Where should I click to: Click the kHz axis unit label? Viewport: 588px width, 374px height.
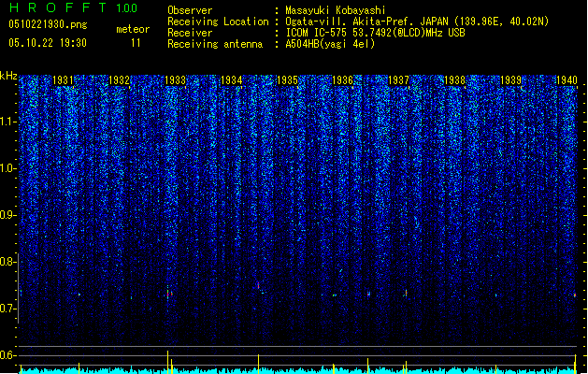pos(8,76)
